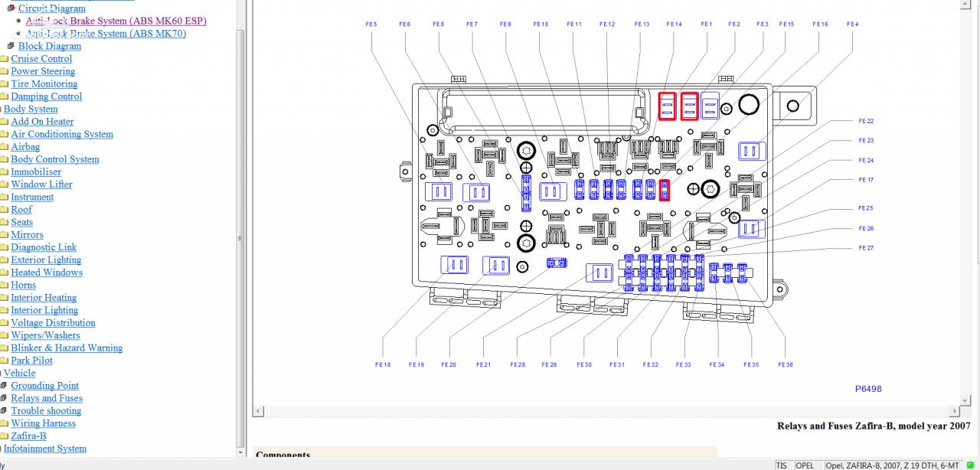Image resolution: width=980 pixels, height=470 pixels.
Task: Open the Body Control System section
Action: pyautogui.click(x=55, y=159)
